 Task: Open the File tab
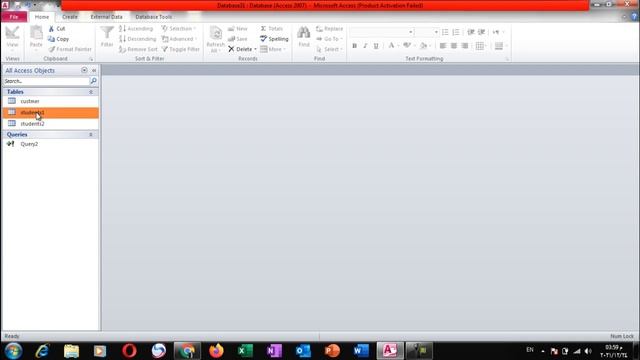[14, 17]
